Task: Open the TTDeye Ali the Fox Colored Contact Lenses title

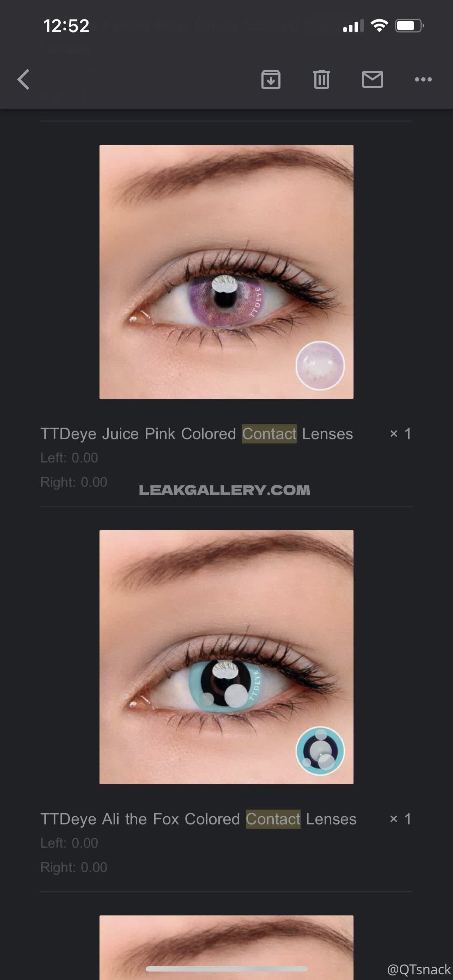Action: [199, 819]
